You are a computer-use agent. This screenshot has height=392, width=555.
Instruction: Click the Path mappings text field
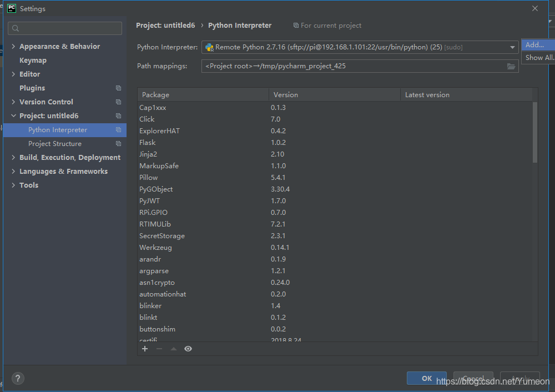(x=360, y=66)
